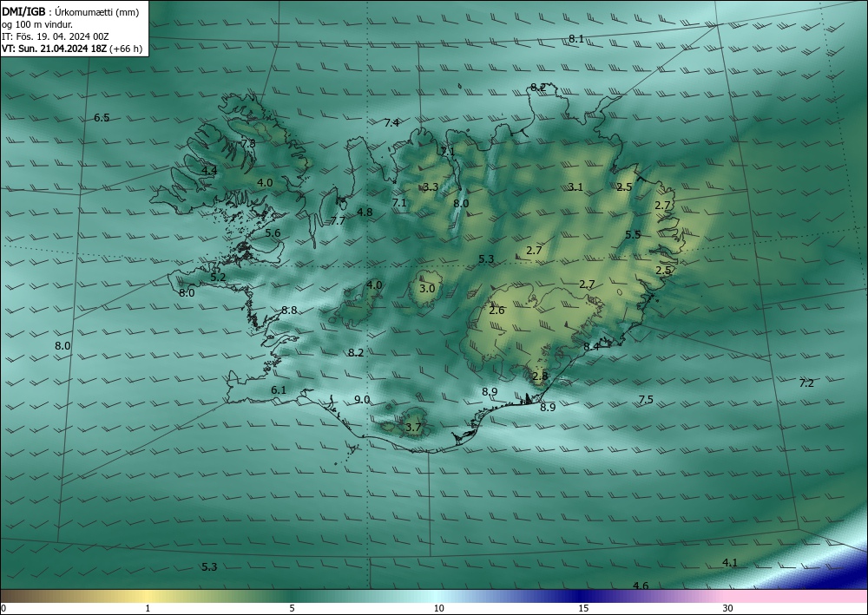Pick the dark navy segment of the colorbar
This screenshot has width=868, height=615.
tap(582, 596)
